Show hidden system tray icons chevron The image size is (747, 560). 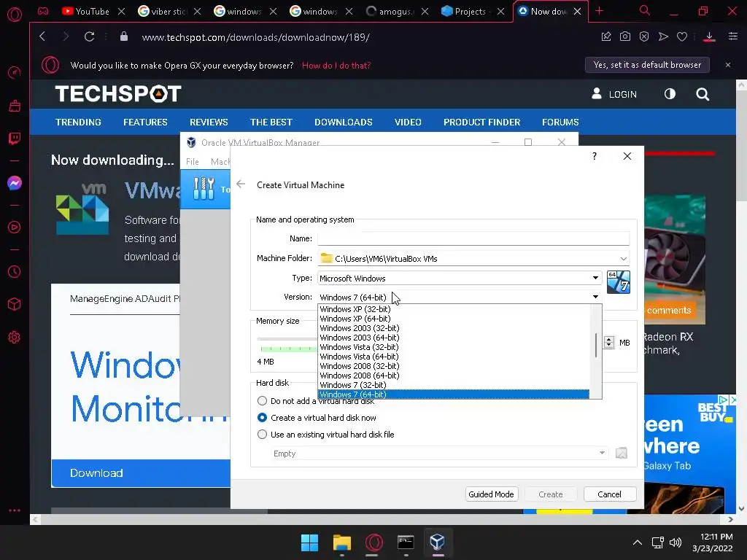coord(638,542)
